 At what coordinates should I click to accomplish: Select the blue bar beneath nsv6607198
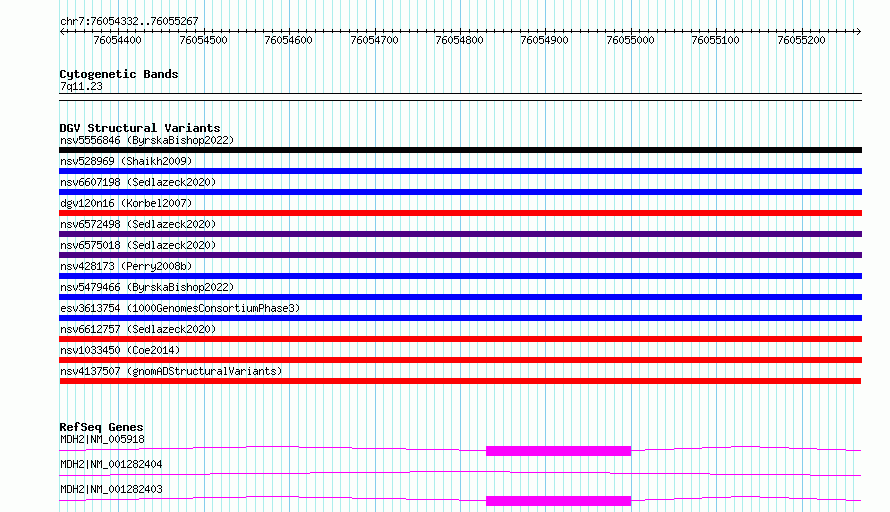[x=460, y=192]
